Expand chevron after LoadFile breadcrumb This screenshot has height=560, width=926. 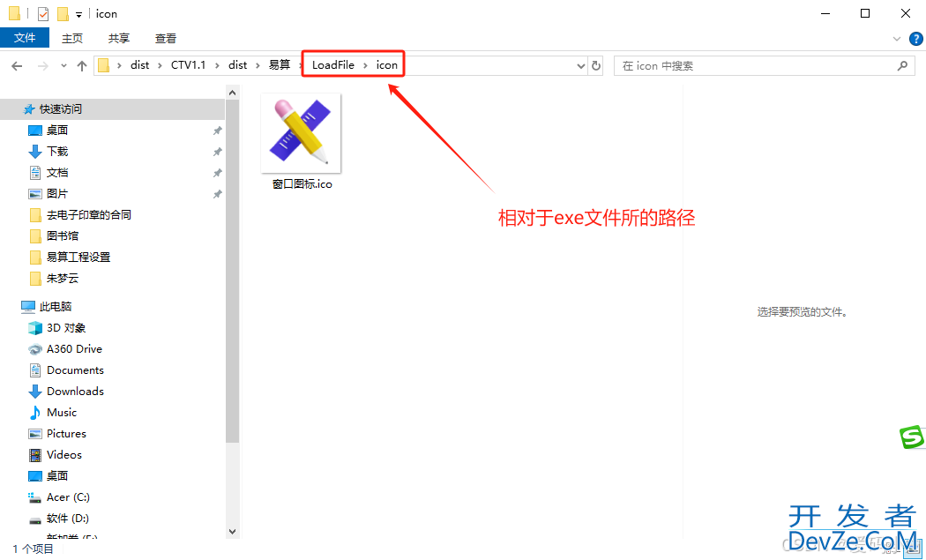pyautogui.click(x=366, y=65)
